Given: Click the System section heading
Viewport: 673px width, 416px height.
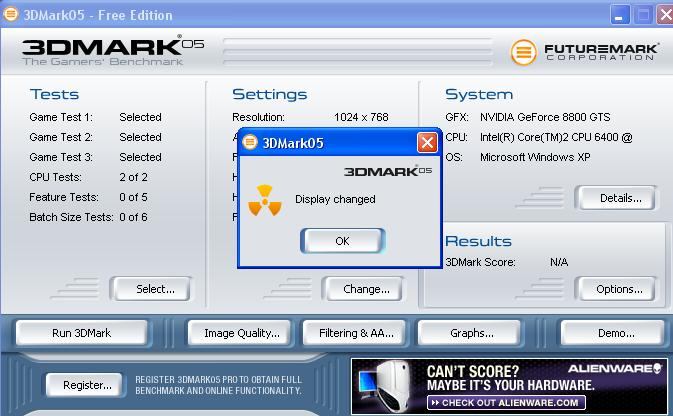Looking at the screenshot, I should click(x=479, y=94).
